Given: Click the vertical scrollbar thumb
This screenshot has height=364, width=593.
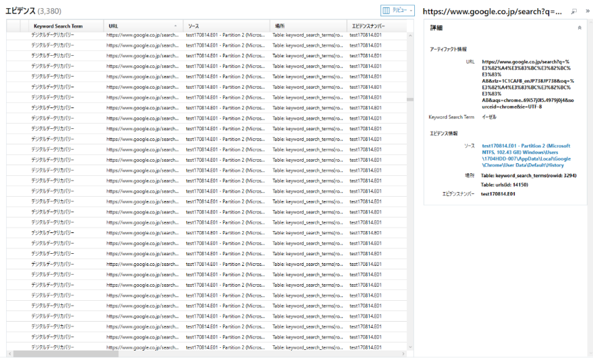Looking at the screenshot, I should [409, 99].
